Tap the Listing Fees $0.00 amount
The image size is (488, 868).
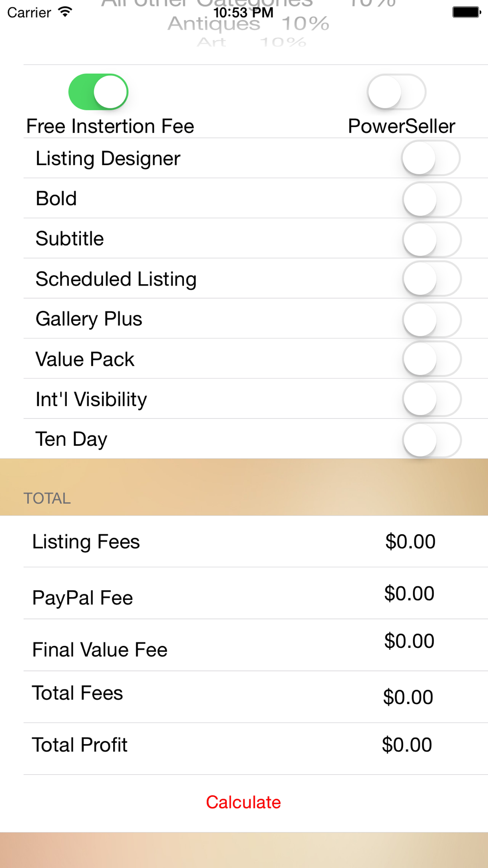(x=410, y=541)
